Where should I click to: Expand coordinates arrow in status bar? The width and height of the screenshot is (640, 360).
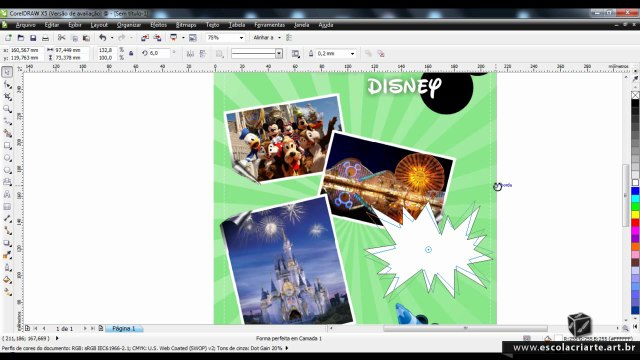(57, 338)
